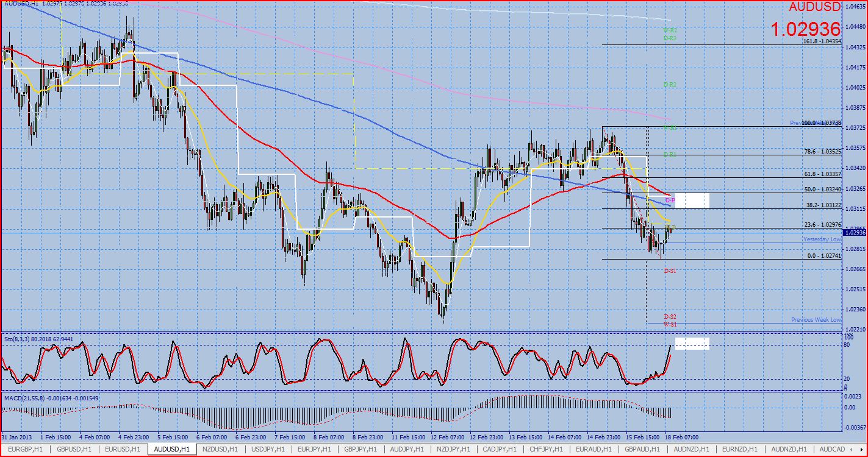The image size is (868, 457).
Task: Click the 50.0 - 1.03240 Fibonacci label
Action: [823, 190]
